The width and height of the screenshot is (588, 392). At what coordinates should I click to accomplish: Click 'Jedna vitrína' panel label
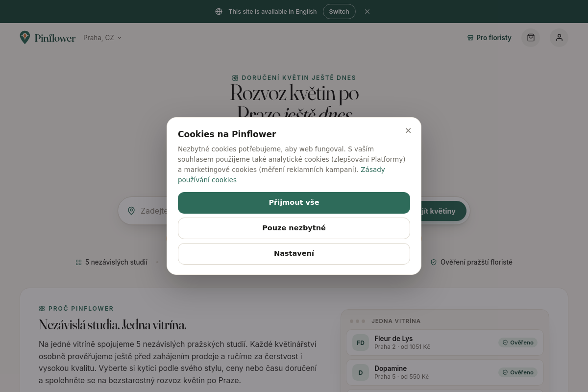pos(396,321)
